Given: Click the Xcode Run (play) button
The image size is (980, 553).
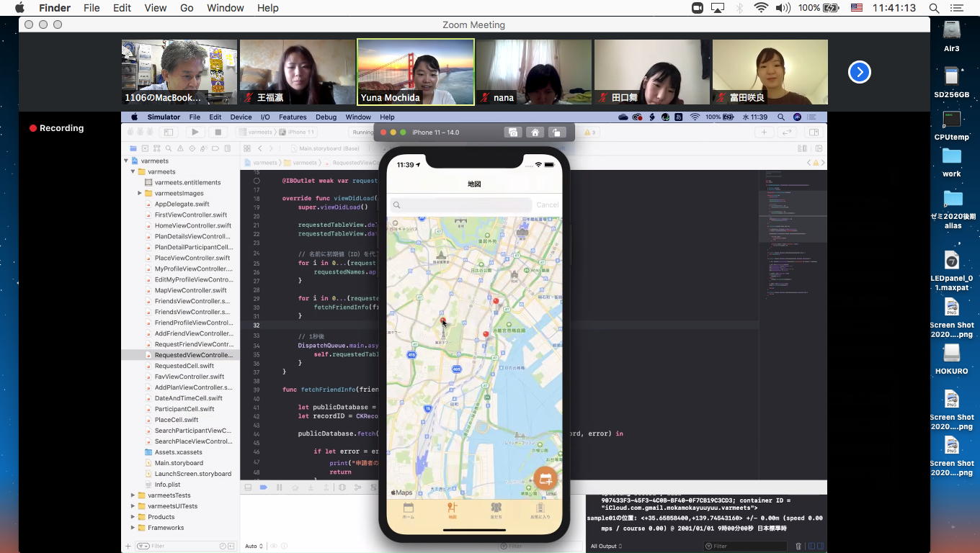Looking at the screenshot, I should (195, 132).
